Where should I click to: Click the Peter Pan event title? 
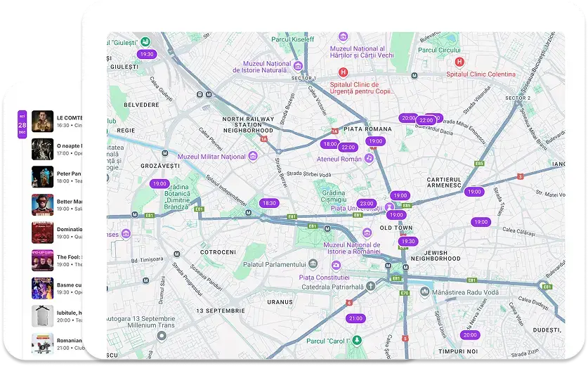[69, 174]
